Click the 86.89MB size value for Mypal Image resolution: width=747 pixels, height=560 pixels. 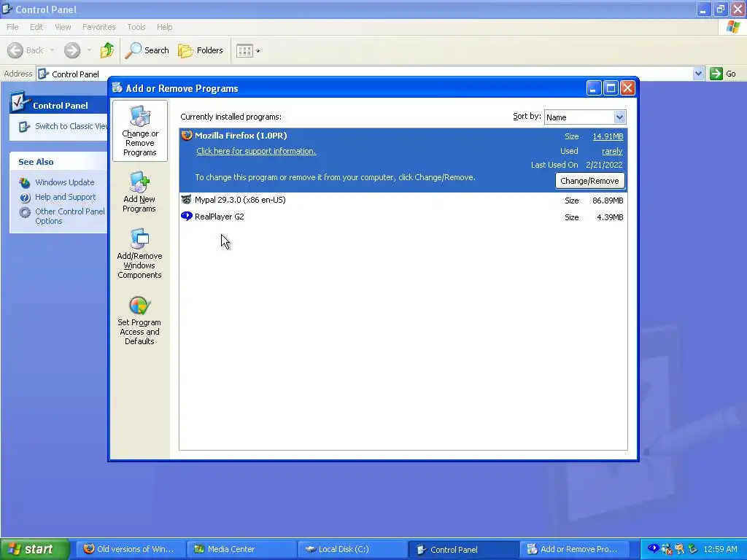(x=608, y=201)
